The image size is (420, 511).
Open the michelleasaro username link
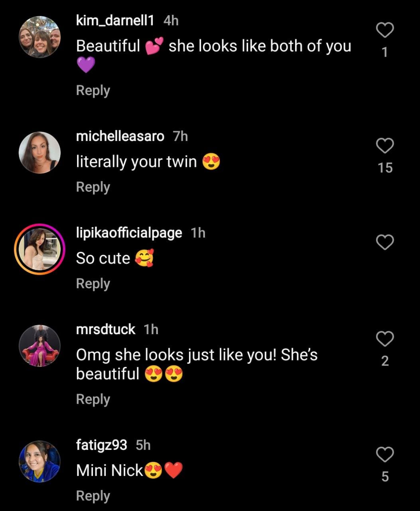120,136
